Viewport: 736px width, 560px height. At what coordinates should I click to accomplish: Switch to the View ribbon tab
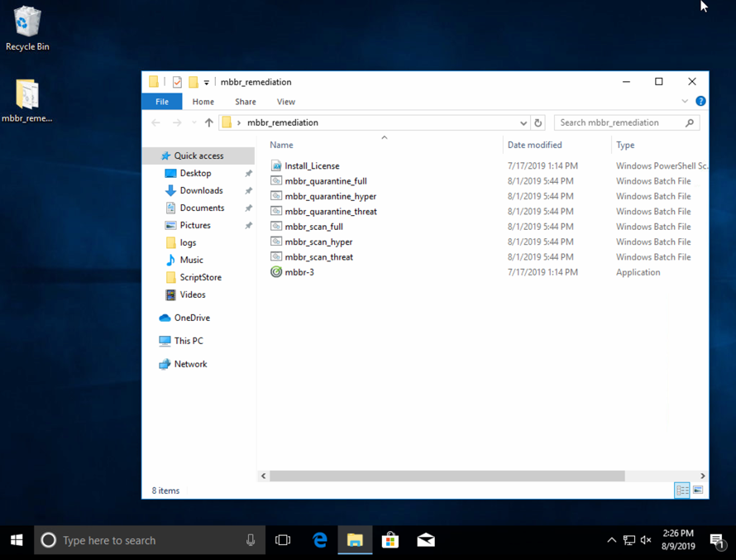point(286,102)
